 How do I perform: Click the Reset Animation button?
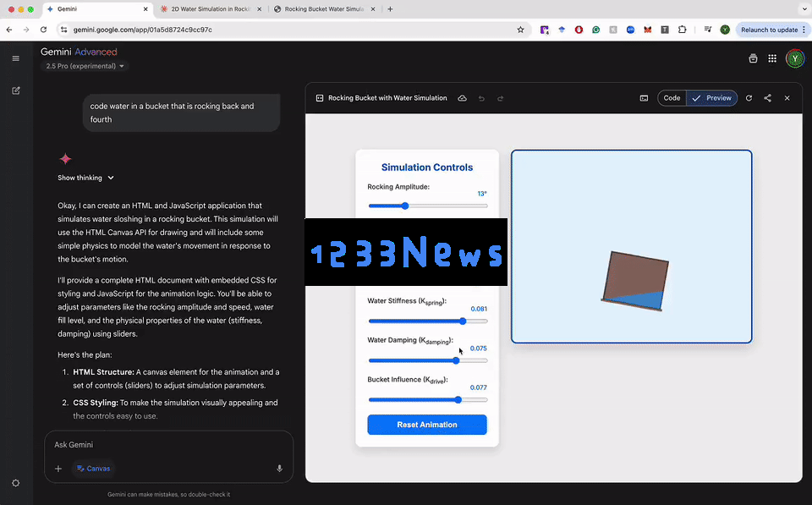coord(426,425)
